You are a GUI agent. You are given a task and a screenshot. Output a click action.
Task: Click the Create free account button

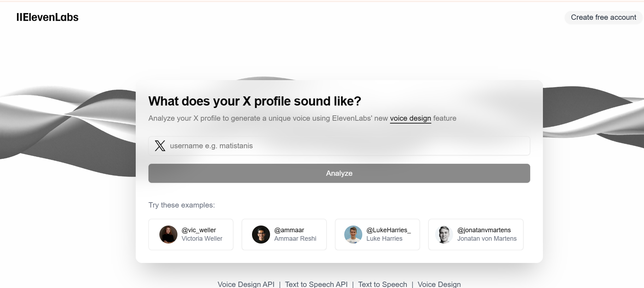[603, 17]
